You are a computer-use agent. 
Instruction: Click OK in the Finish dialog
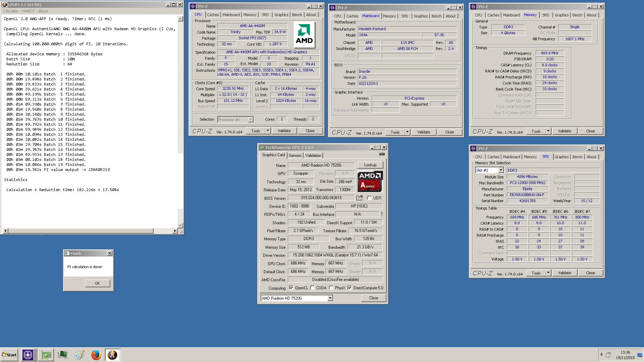[97, 283]
